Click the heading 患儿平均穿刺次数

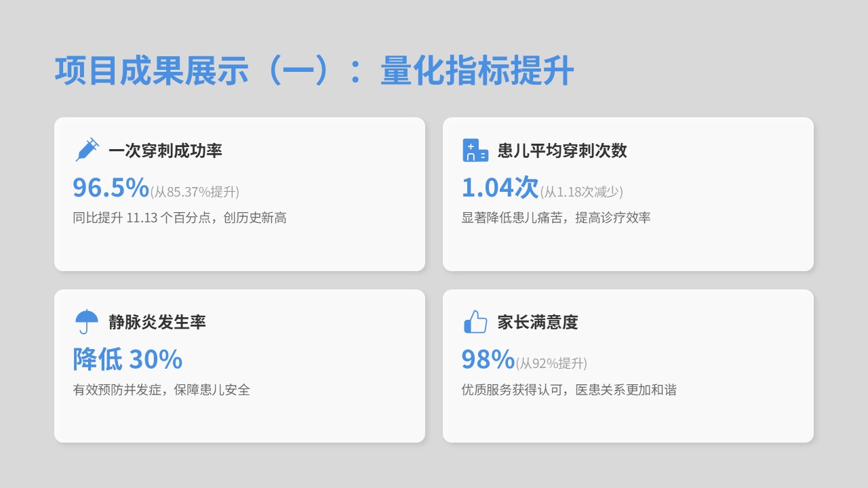(562, 150)
